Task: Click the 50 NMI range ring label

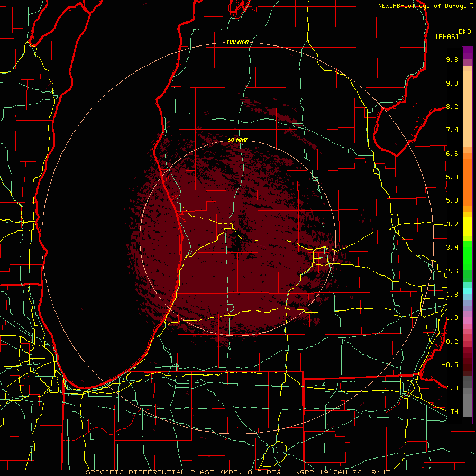Action: [x=237, y=140]
